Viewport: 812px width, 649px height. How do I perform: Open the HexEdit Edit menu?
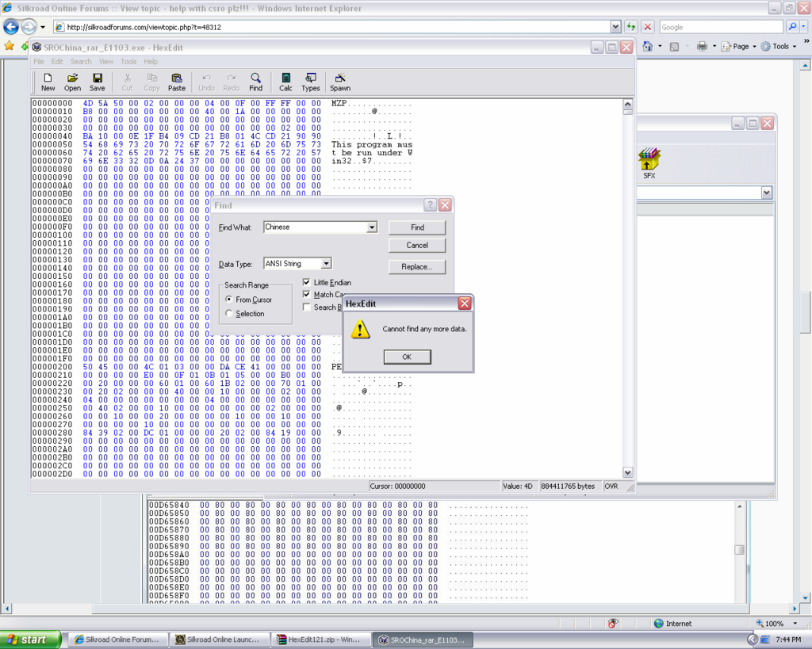[57, 62]
